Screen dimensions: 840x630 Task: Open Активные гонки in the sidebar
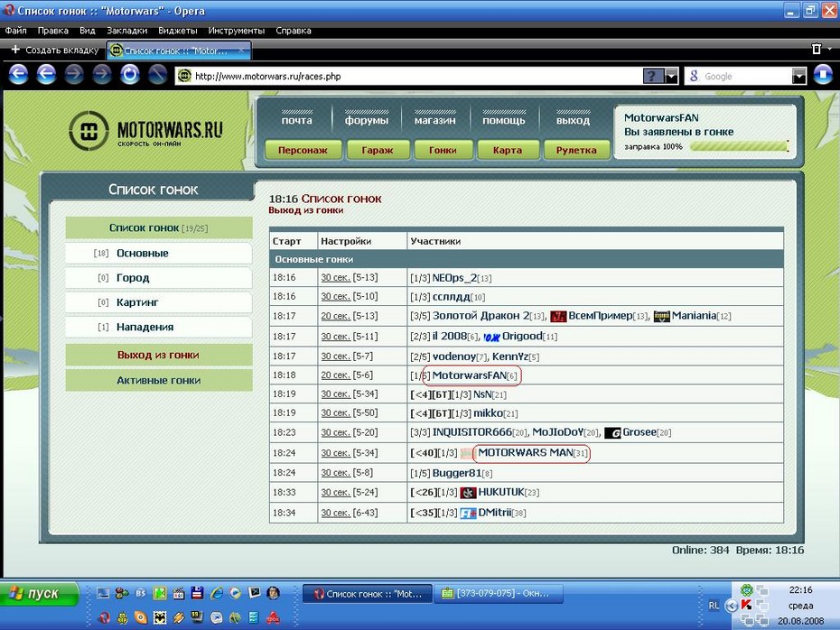click(x=159, y=381)
